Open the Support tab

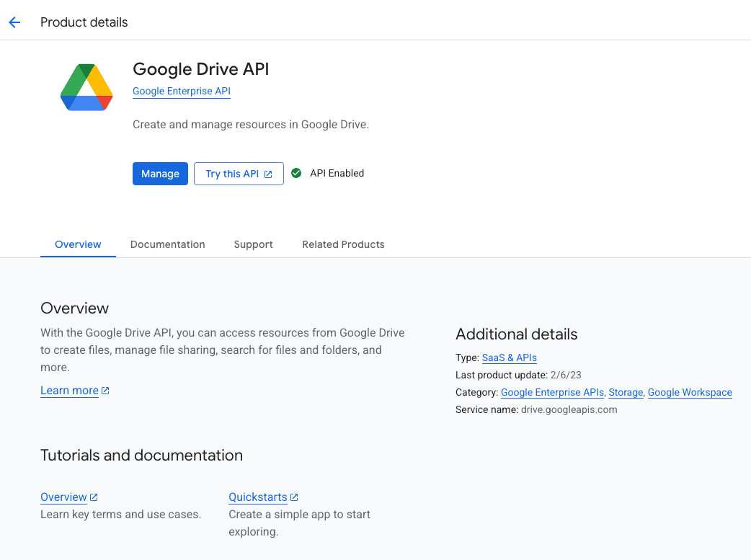point(254,244)
